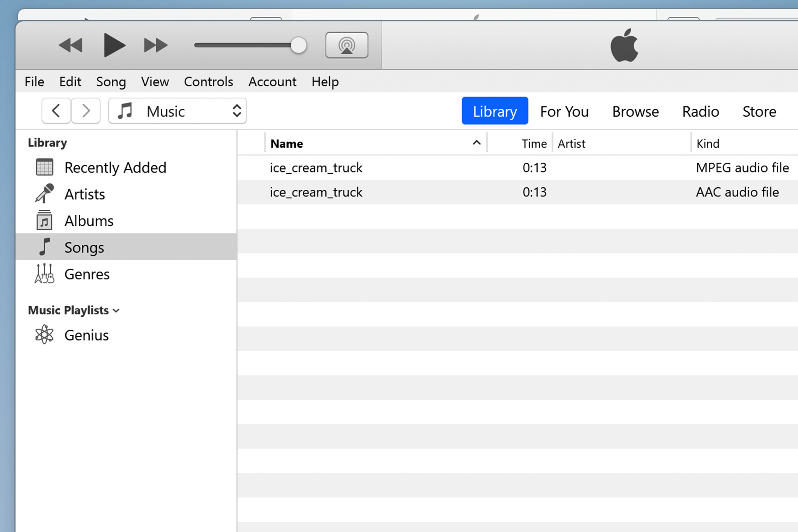Image resolution: width=798 pixels, height=532 pixels.
Task: Open the Music media type dropdown
Action: pos(177,111)
